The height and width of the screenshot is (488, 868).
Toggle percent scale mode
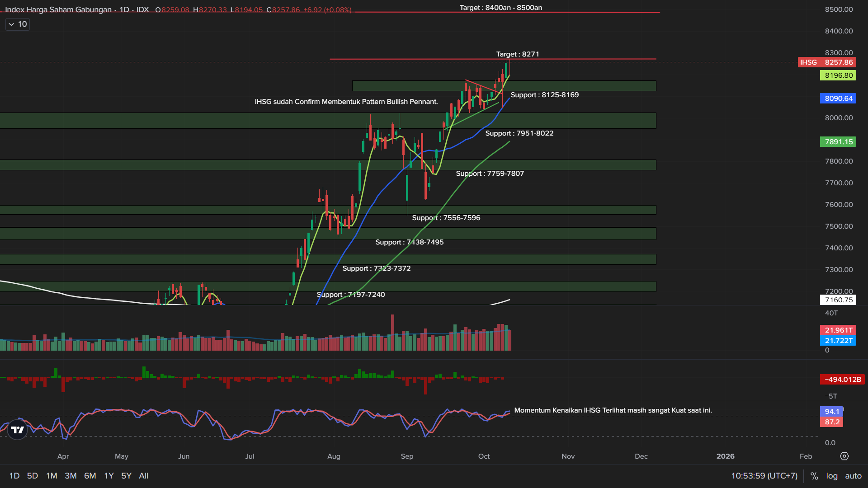pos(814,476)
